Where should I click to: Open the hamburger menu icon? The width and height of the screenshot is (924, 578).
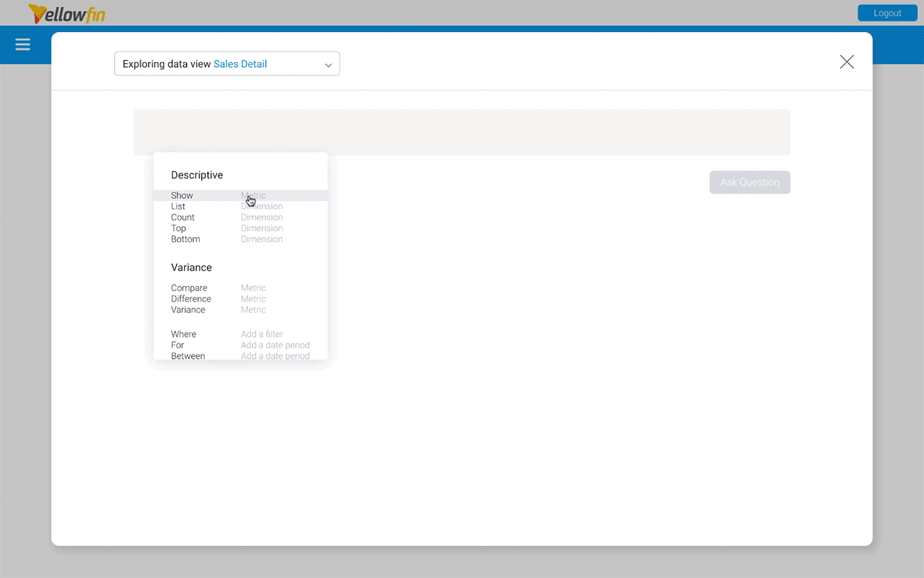(23, 45)
